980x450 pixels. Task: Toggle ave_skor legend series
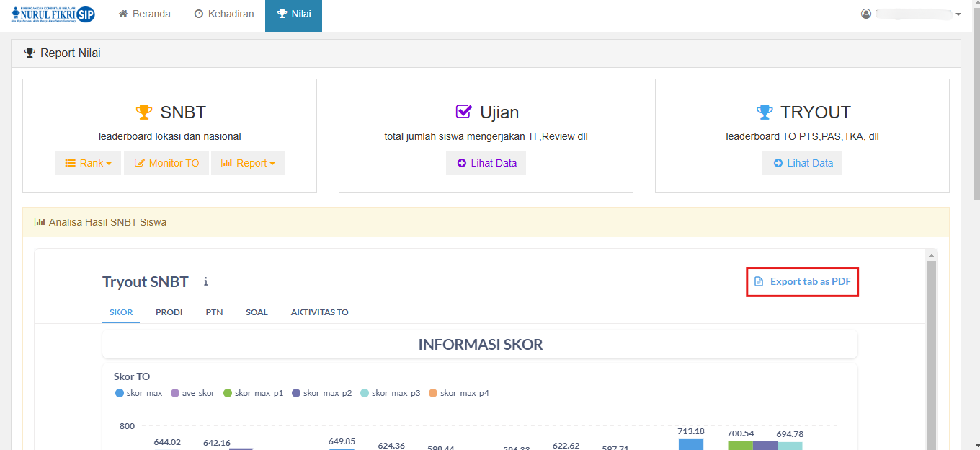point(192,393)
